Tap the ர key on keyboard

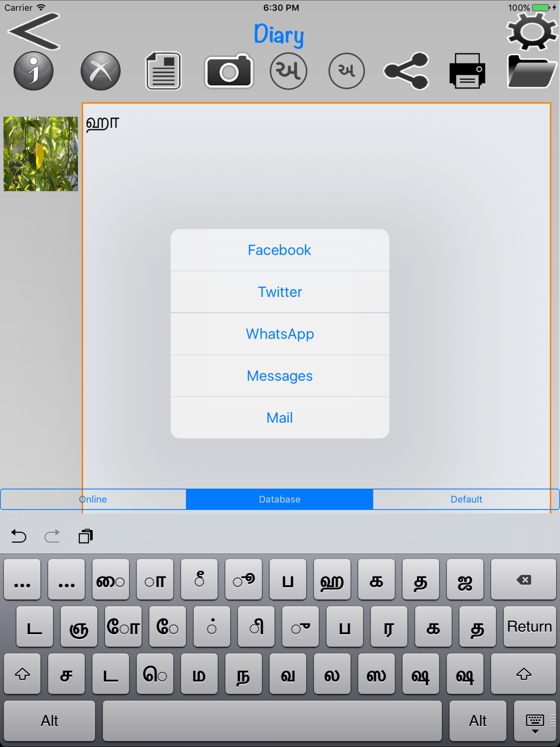389,627
